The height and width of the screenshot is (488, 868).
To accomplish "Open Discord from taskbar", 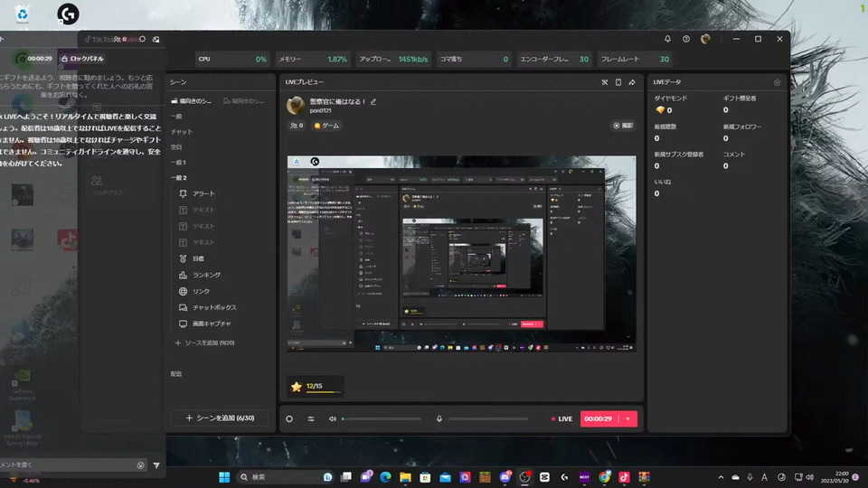I will [x=505, y=477].
